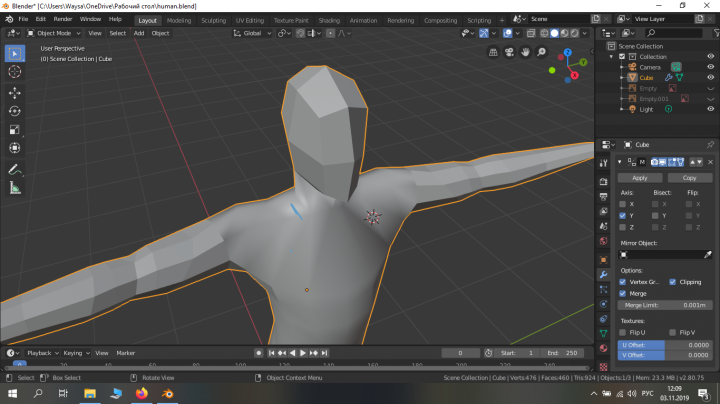Select the 3D Cursor tool
This screenshot has width=720, height=404.
coord(15,72)
